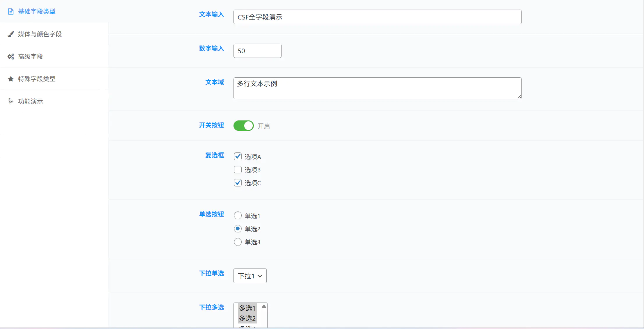Open the 功能演示 page

click(30, 101)
